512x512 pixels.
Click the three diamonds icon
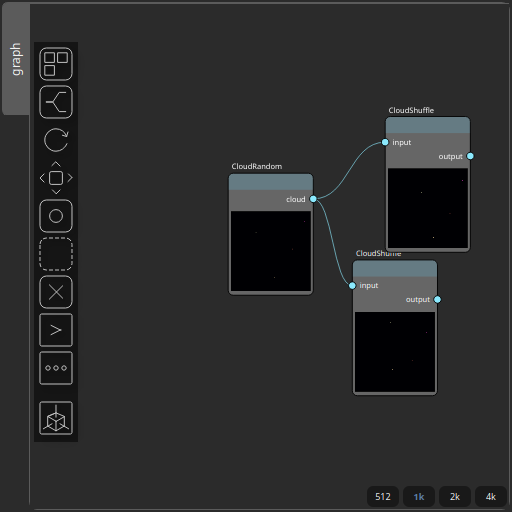56,368
